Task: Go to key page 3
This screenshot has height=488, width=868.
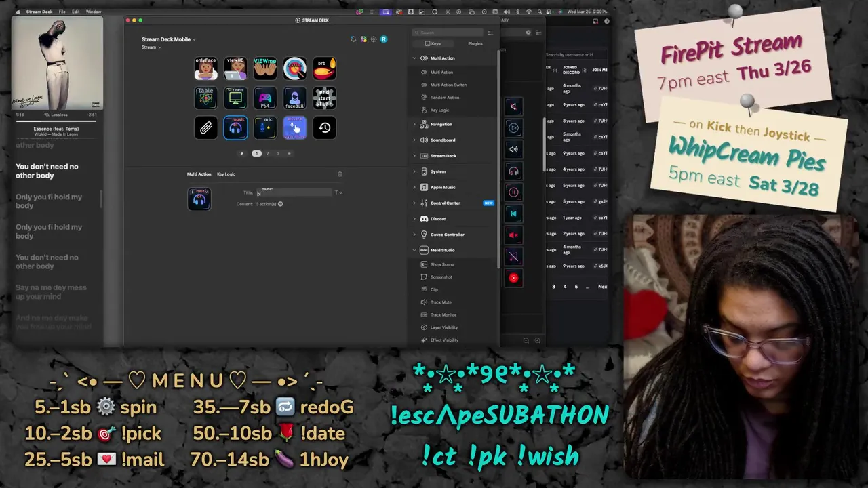Action: (x=277, y=153)
